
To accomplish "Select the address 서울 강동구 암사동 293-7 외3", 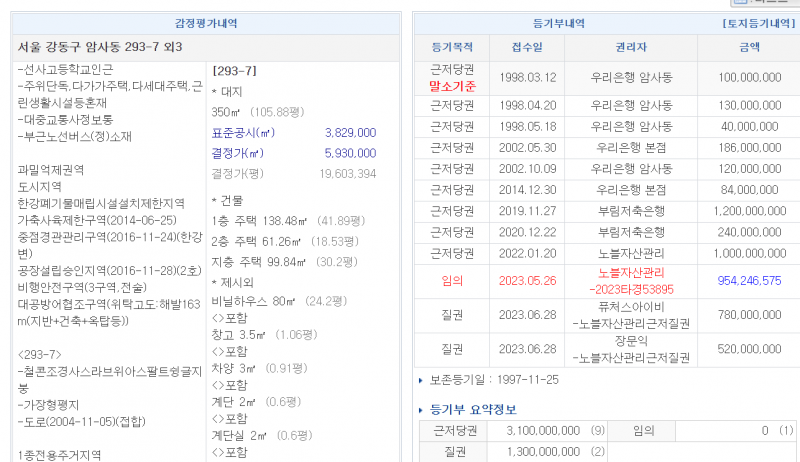I will point(100,47).
